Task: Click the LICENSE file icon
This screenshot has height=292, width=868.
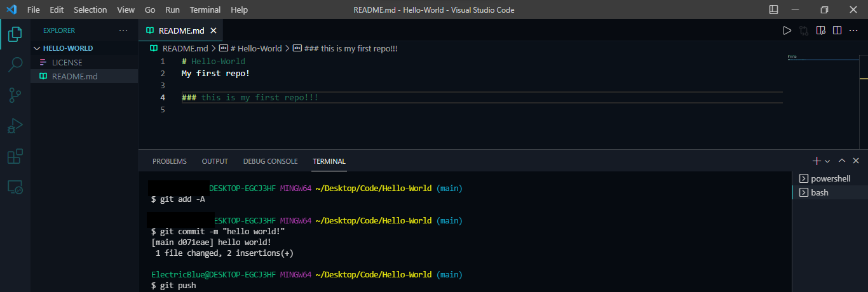Action: pos(43,62)
